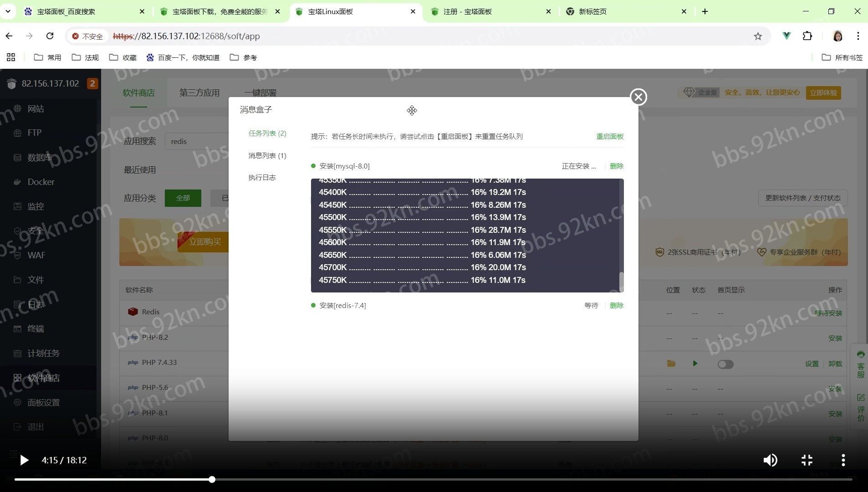Open the 法规 bookmarks folder
The image size is (868, 492).
(85, 57)
